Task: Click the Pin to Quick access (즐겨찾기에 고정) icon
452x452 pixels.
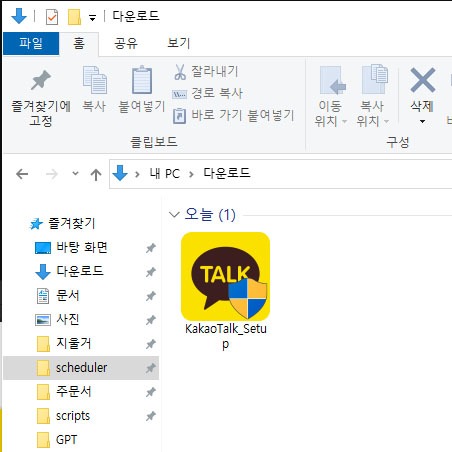Action: point(41,80)
